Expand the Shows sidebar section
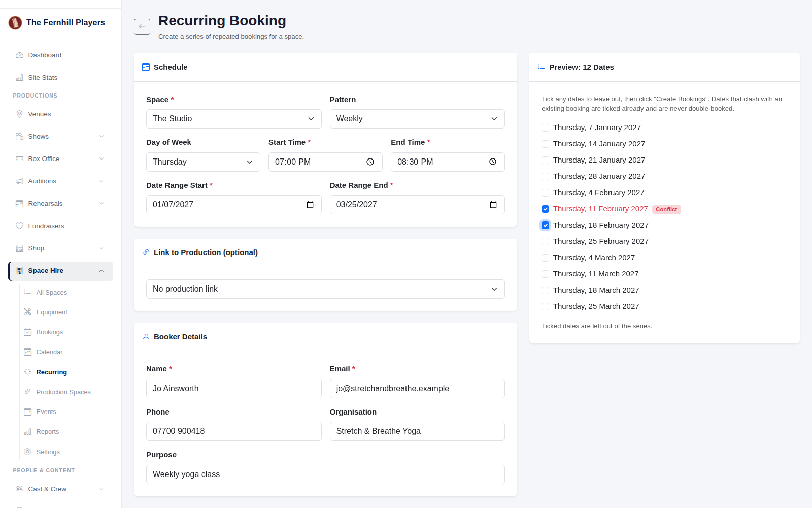 [61, 137]
